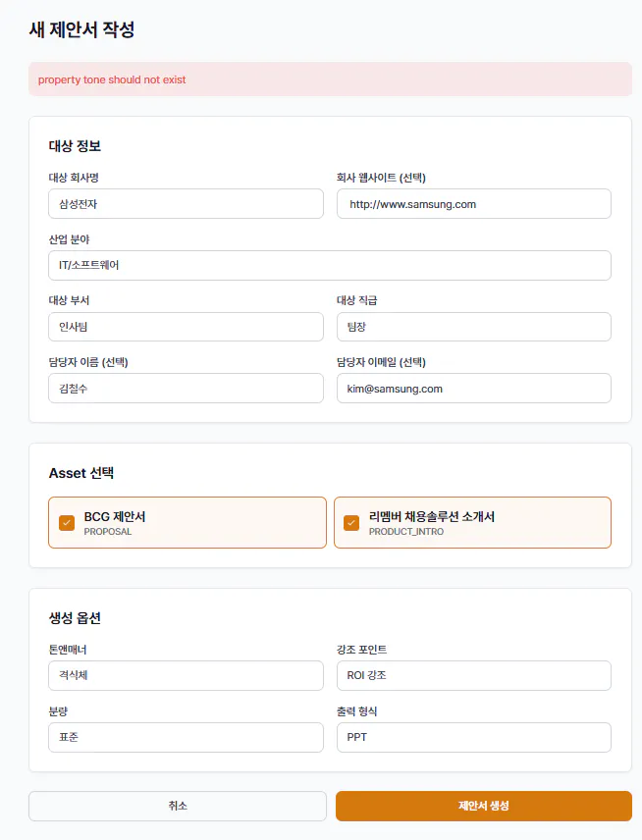
Task: Click into the 대상 부서 field
Action: point(186,327)
